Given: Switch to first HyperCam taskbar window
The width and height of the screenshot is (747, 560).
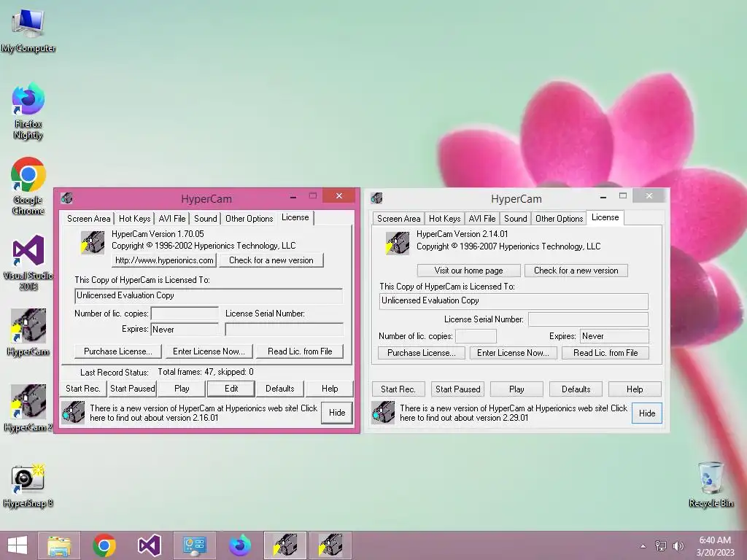Looking at the screenshot, I should [x=285, y=545].
